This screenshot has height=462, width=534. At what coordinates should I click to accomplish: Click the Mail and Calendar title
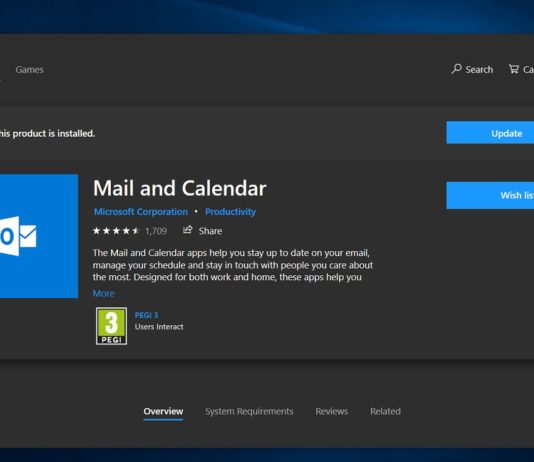point(179,188)
